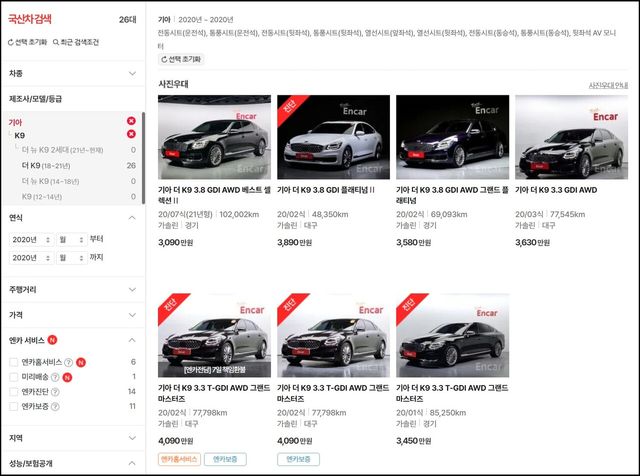Click the N badge beside 엔카 서비스
Screen dimensions: 640x476
[x=52, y=340]
